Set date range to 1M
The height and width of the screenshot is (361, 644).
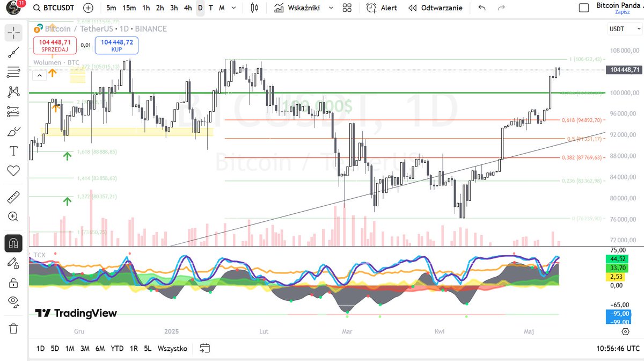70,348
